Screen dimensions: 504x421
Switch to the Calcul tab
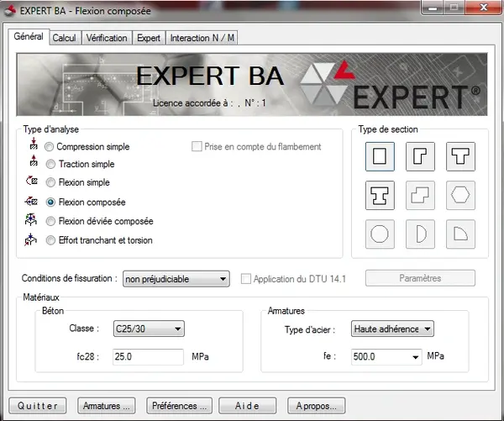[x=65, y=38]
